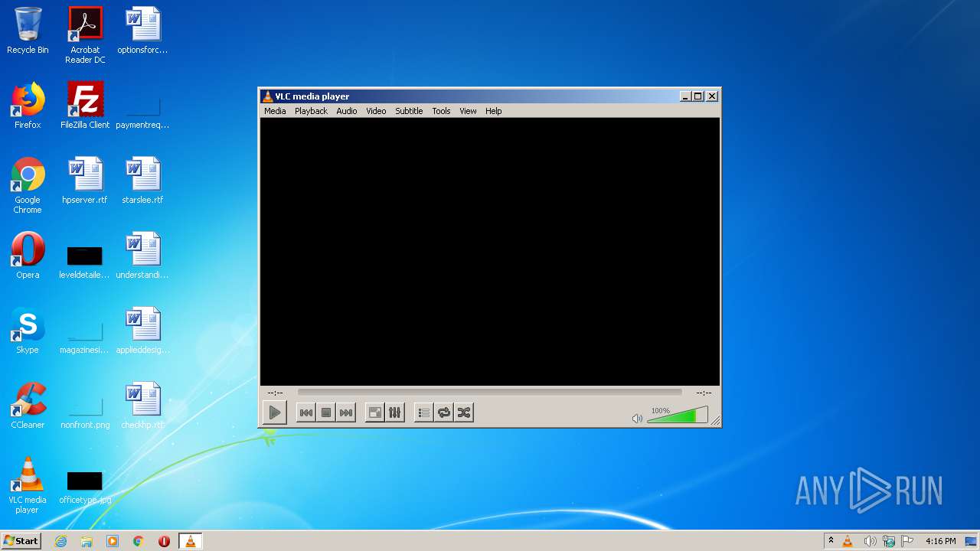This screenshot has height=551, width=980.
Task: Select hpserver.rtf file on desktop
Action: 85,181
